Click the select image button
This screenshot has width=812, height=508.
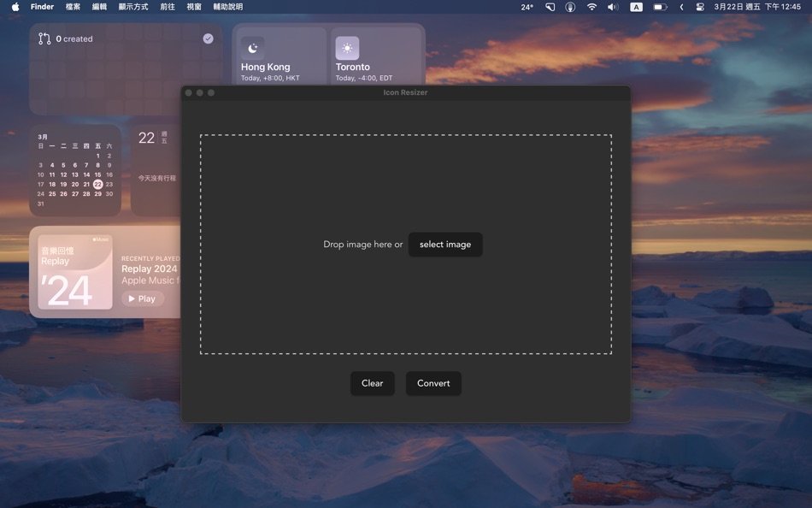point(445,244)
